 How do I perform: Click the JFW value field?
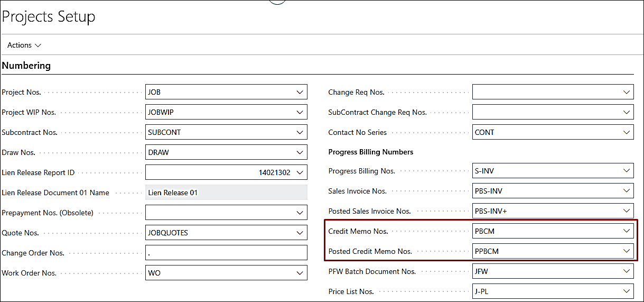click(x=553, y=271)
